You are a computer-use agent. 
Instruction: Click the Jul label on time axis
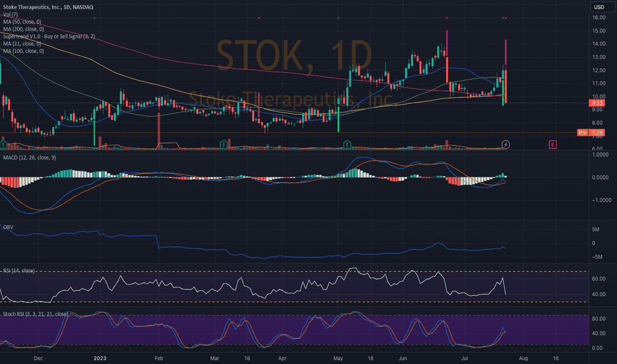(x=464, y=359)
